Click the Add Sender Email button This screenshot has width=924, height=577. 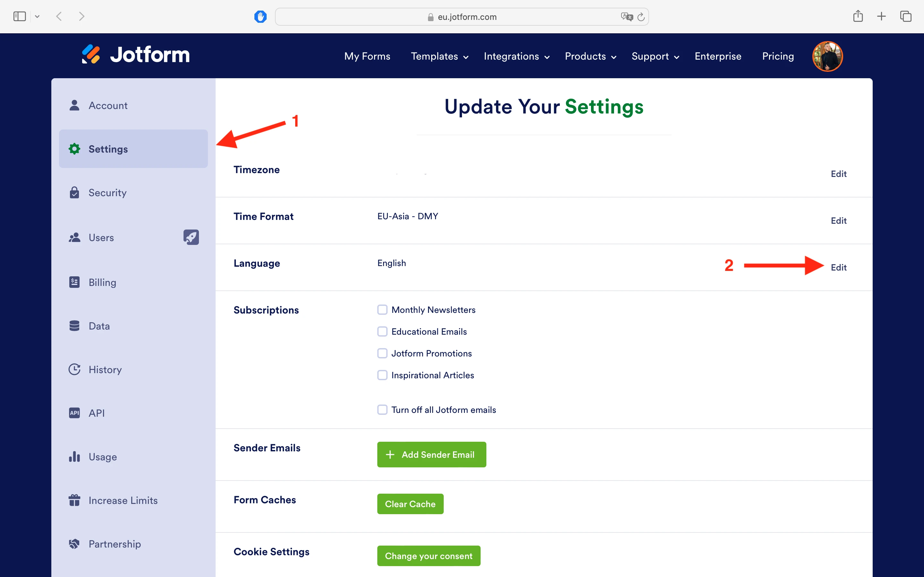pyautogui.click(x=431, y=454)
